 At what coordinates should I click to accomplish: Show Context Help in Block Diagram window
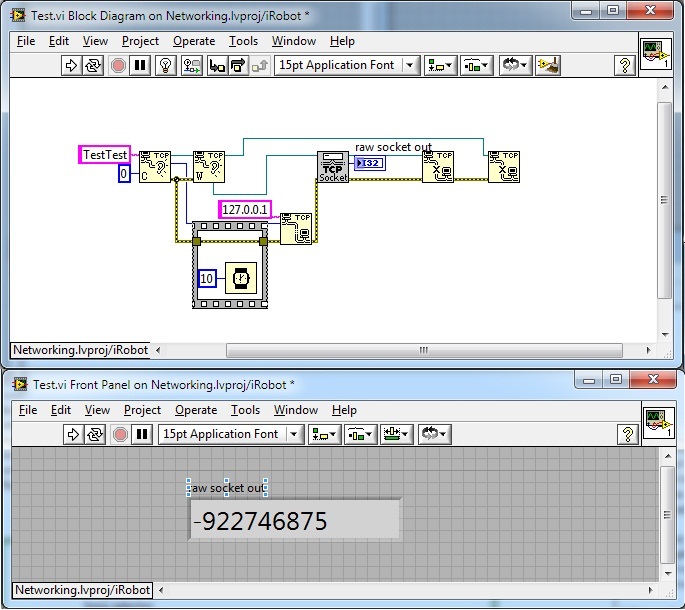point(624,66)
